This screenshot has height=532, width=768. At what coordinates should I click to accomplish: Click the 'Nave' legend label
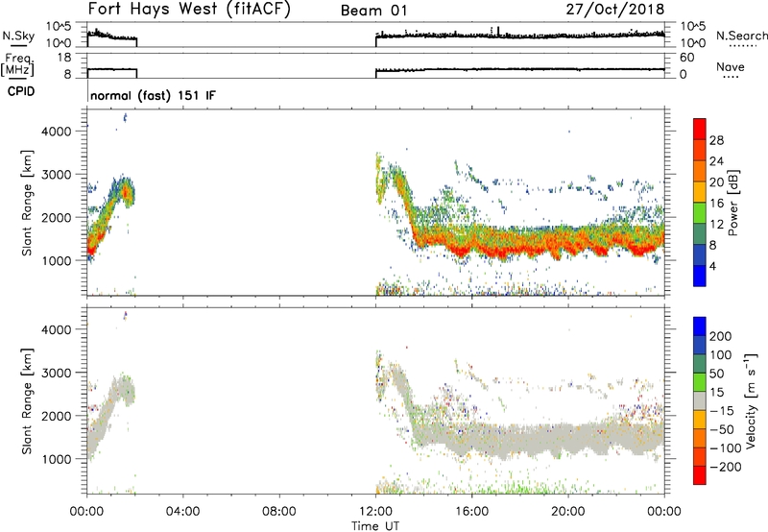coord(731,66)
